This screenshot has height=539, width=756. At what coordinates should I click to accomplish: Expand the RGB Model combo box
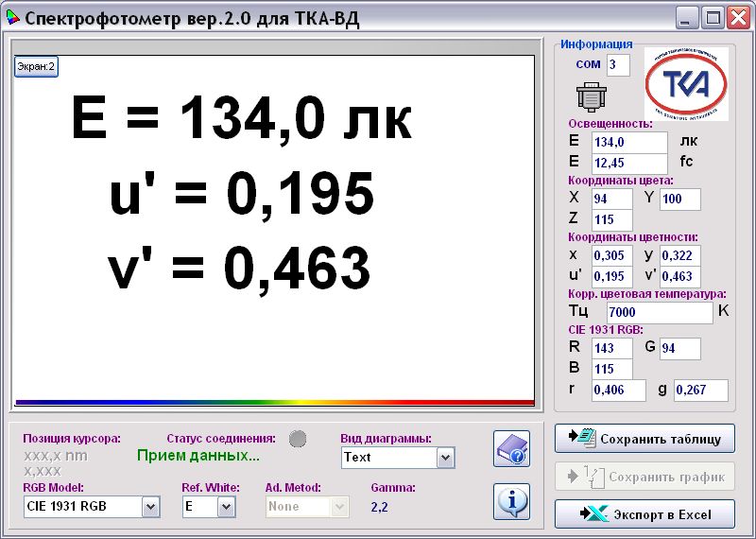point(150,507)
